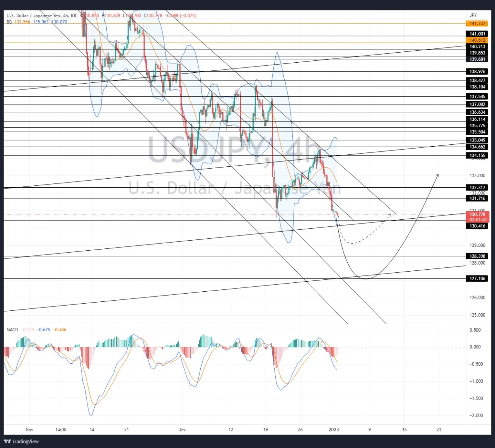The image size is (495, 448).
Task: Select the 141.001 price level label
Action: pos(477,34)
